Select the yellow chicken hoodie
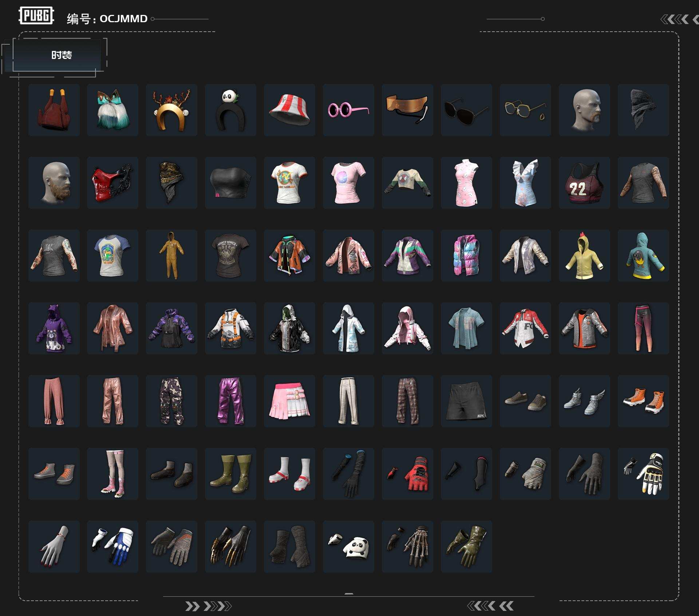The image size is (699, 616). click(x=585, y=255)
